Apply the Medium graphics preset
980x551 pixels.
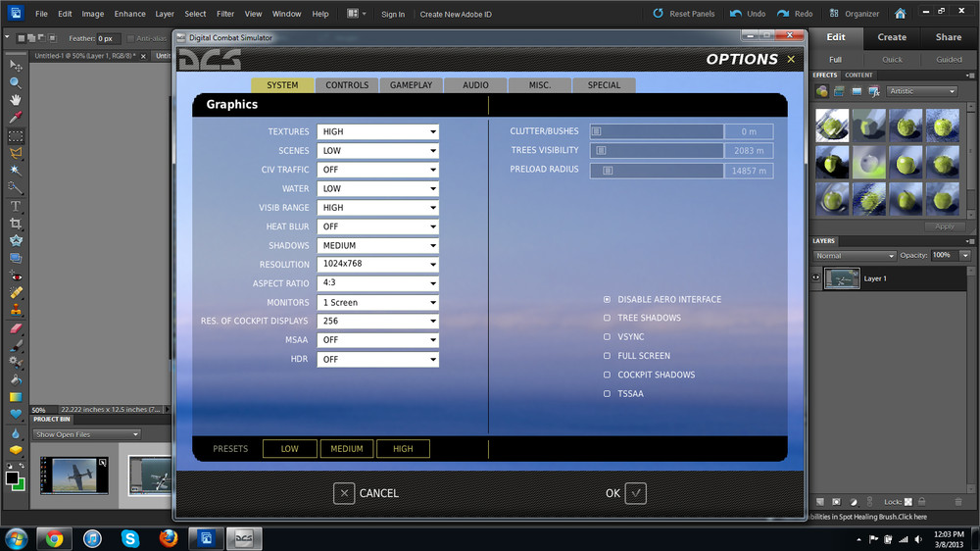click(347, 449)
